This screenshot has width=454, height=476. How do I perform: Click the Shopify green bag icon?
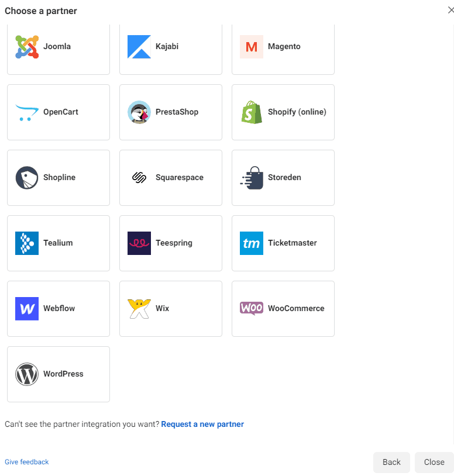click(252, 112)
